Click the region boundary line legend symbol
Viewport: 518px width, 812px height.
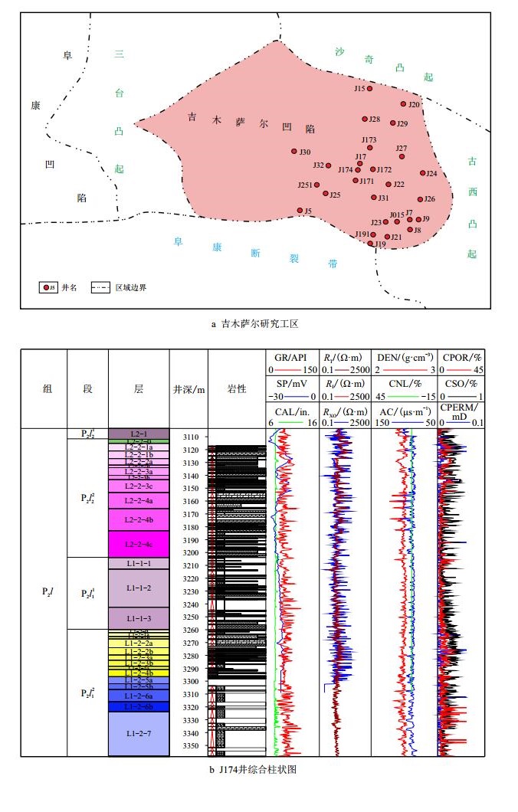coord(100,287)
